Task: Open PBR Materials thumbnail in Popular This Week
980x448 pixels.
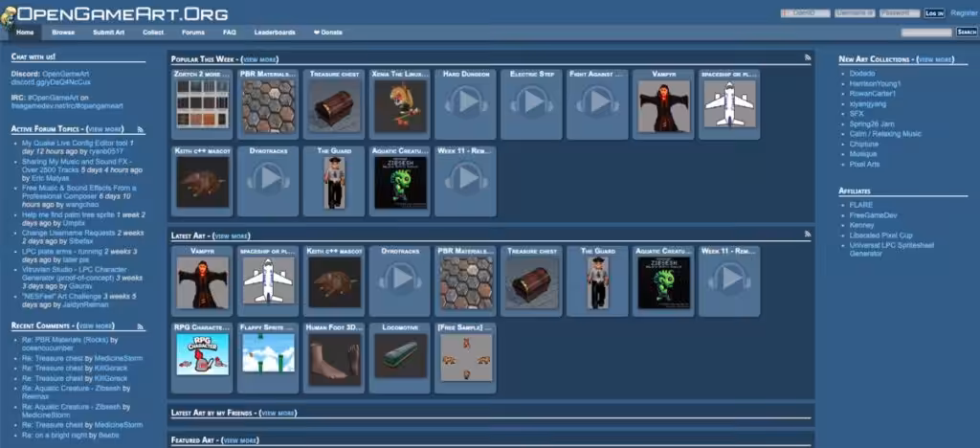Action: coord(268,105)
